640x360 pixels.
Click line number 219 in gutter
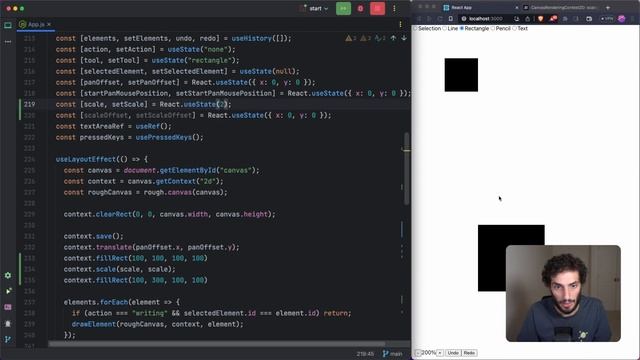(29, 104)
